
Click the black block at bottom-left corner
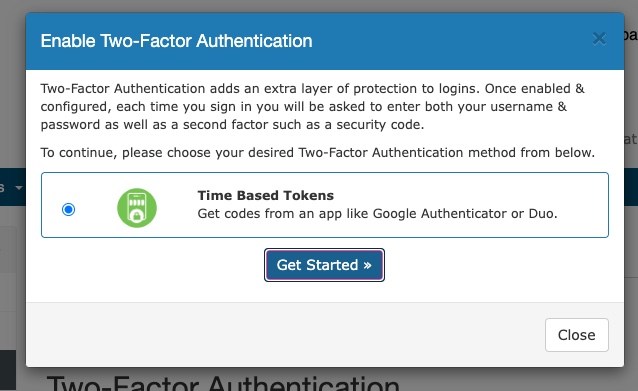tap(8, 370)
